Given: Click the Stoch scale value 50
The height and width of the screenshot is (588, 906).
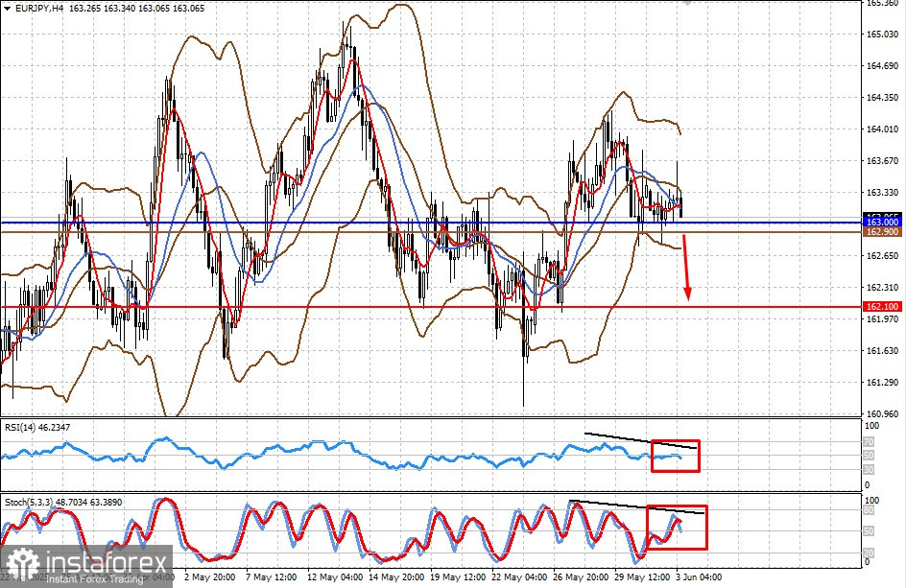Looking at the screenshot, I should pyautogui.click(x=870, y=530).
